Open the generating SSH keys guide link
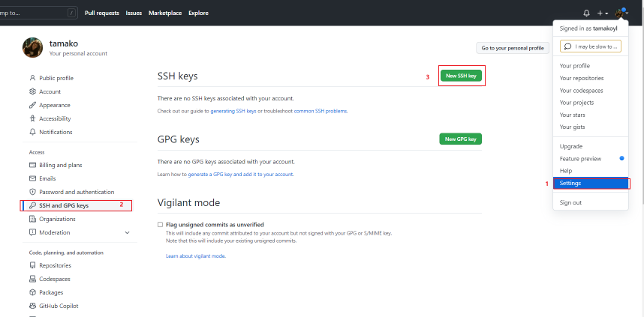Screen dimensions: 644x317 233,111
